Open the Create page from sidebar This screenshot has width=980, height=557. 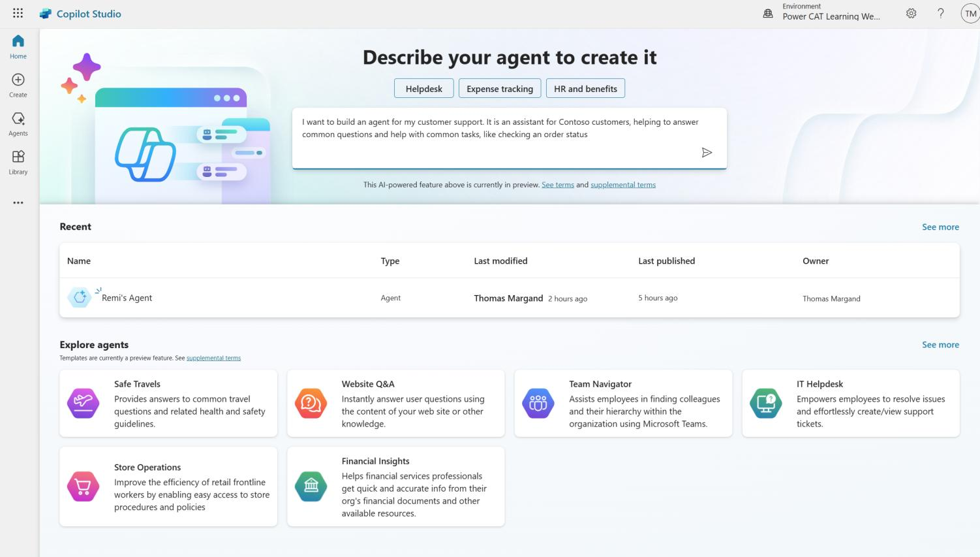[x=18, y=85]
